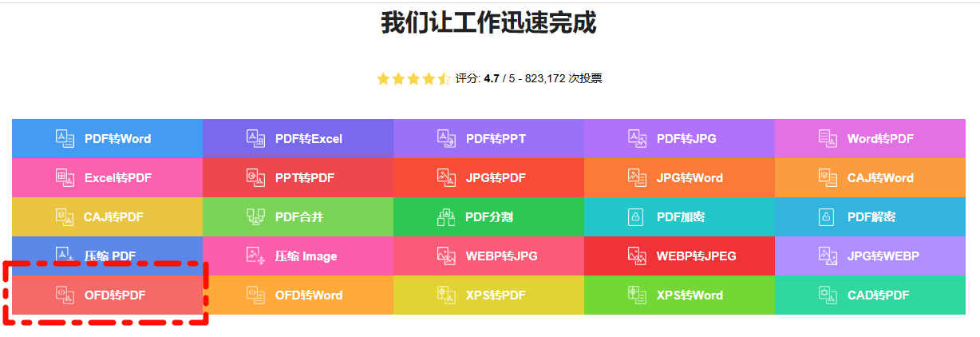The image size is (980, 337).
Task: Click the PDF转JPG icon
Action: coord(637,138)
